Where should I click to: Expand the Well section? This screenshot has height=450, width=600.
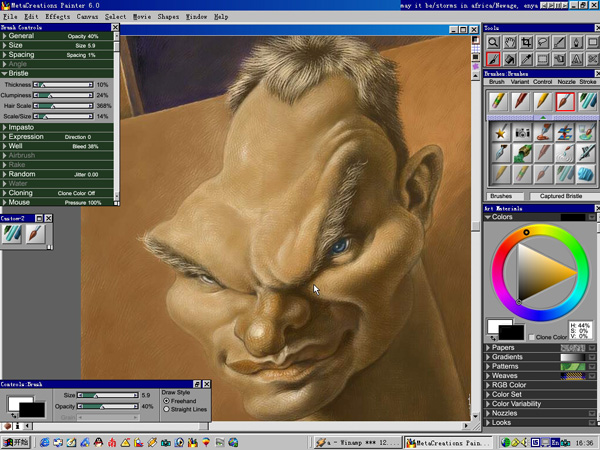point(5,146)
